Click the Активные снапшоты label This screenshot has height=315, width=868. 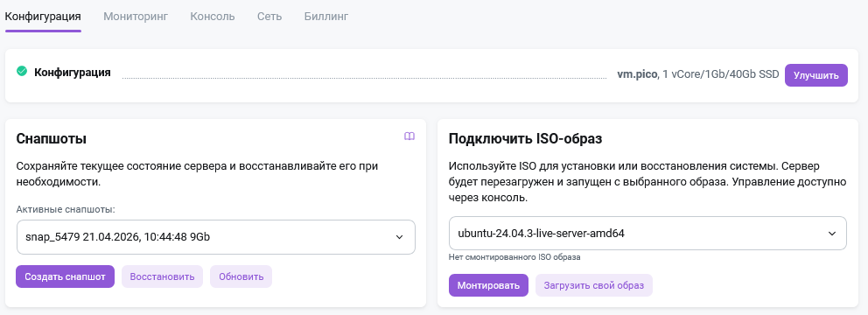pos(66,209)
